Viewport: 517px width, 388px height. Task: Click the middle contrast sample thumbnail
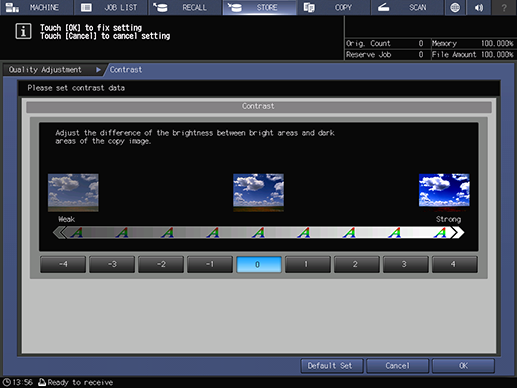(x=258, y=192)
